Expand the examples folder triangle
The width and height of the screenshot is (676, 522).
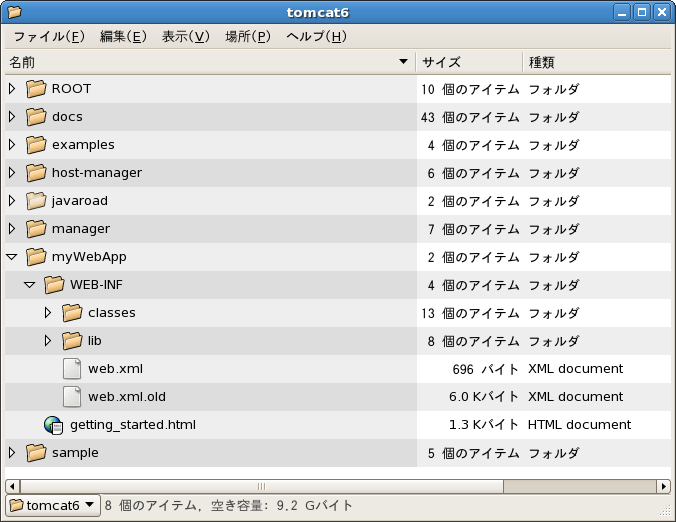pyautogui.click(x=12, y=144)
